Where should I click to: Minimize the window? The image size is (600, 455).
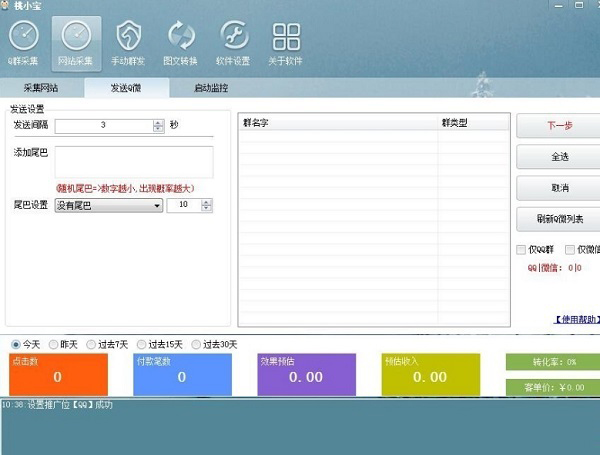(559, 5)
